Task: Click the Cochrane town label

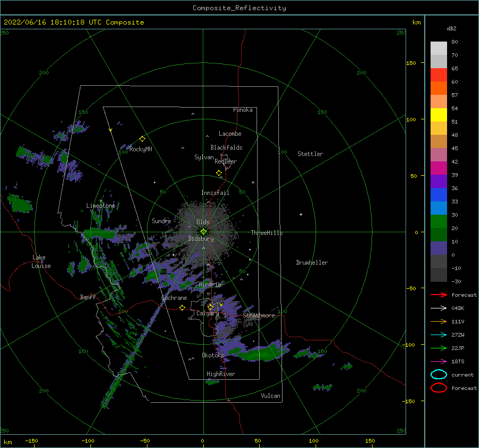Action: 174,298
